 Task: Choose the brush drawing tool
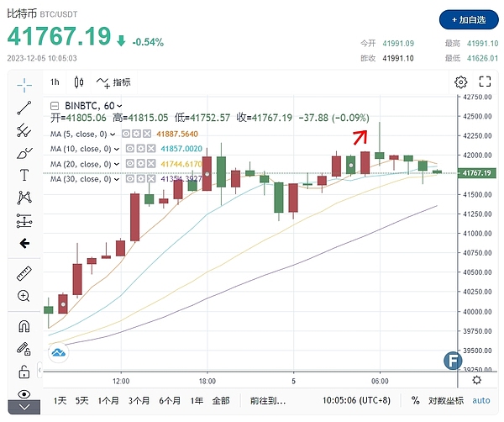click(x=24, y=152)
